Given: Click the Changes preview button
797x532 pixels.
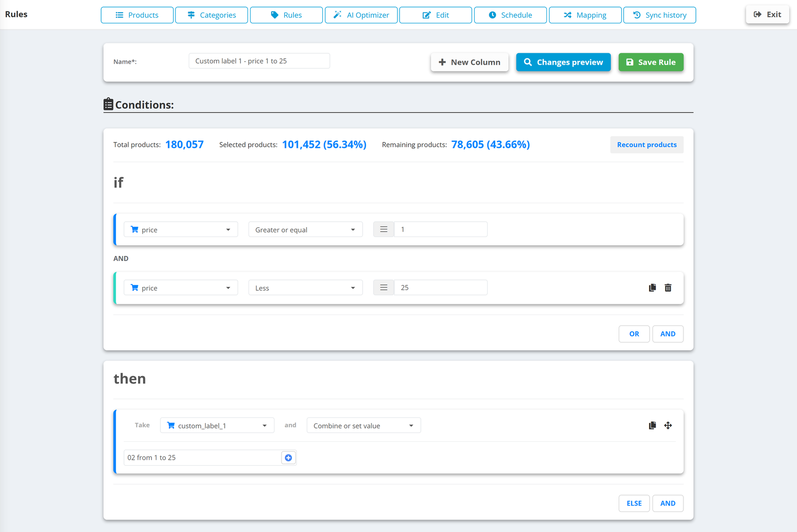Looking at the screenshot, I should 563,62.
